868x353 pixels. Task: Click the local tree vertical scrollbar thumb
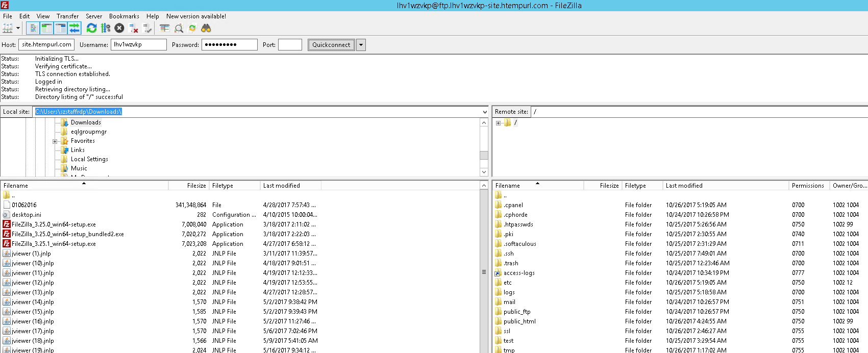click(x=484, y=156)
